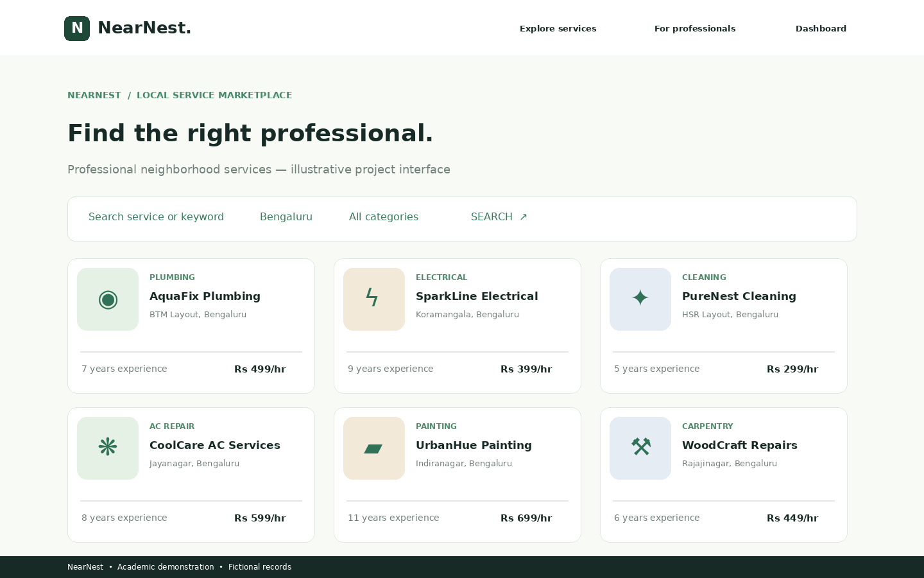Click the 5 years experience text

coord(656,369)
